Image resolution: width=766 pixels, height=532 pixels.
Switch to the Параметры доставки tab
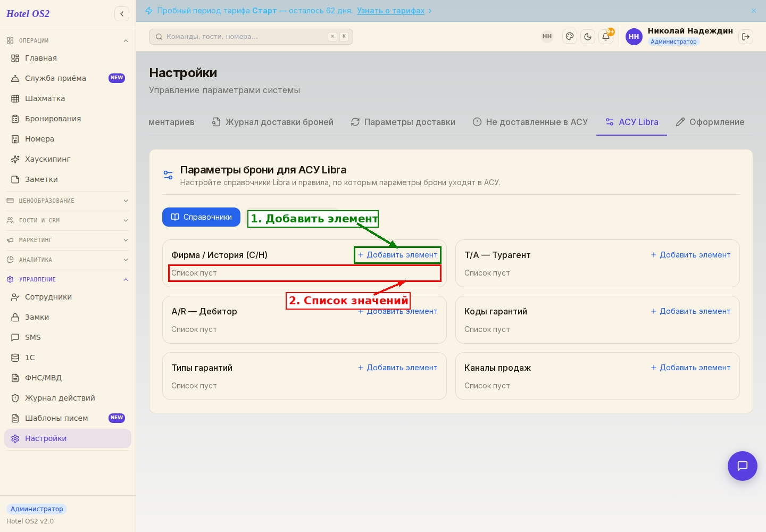coord(403,122)
